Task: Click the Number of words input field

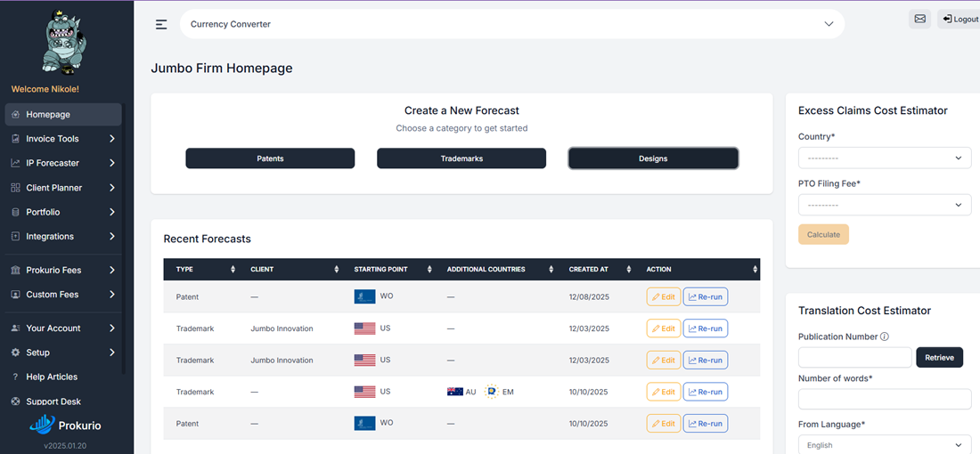Action: (x=884, y=399)
